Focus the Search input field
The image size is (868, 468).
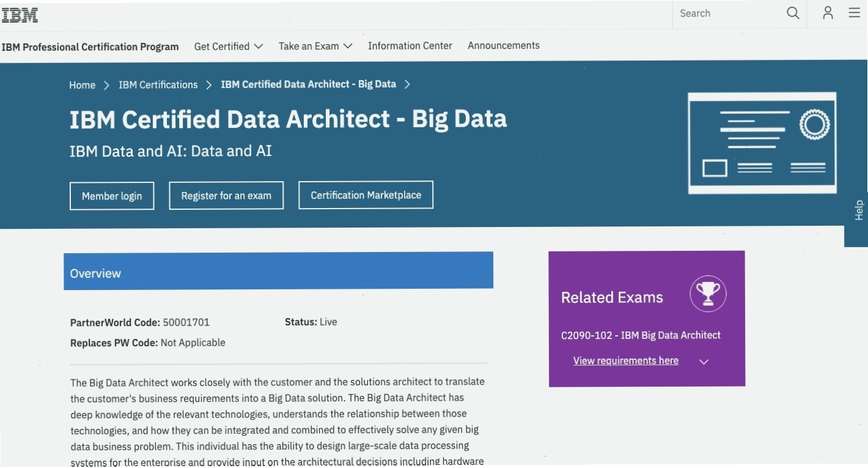(730, 13)
